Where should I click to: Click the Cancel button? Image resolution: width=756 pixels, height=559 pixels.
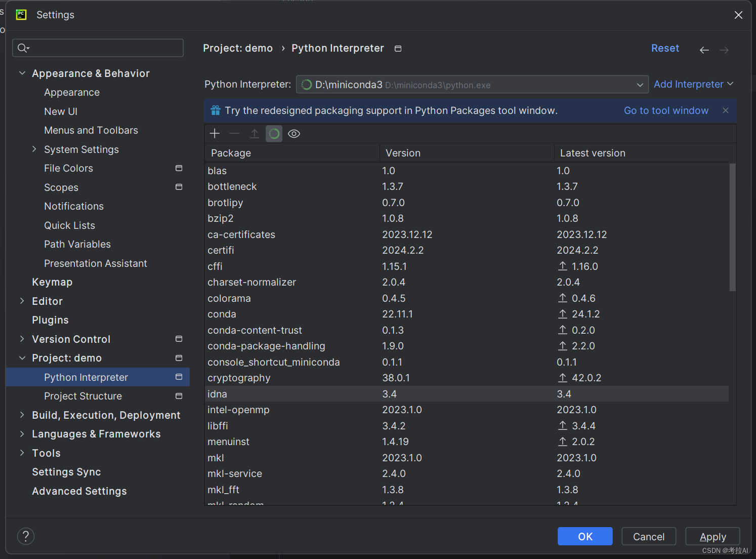(x=649, y=537)
